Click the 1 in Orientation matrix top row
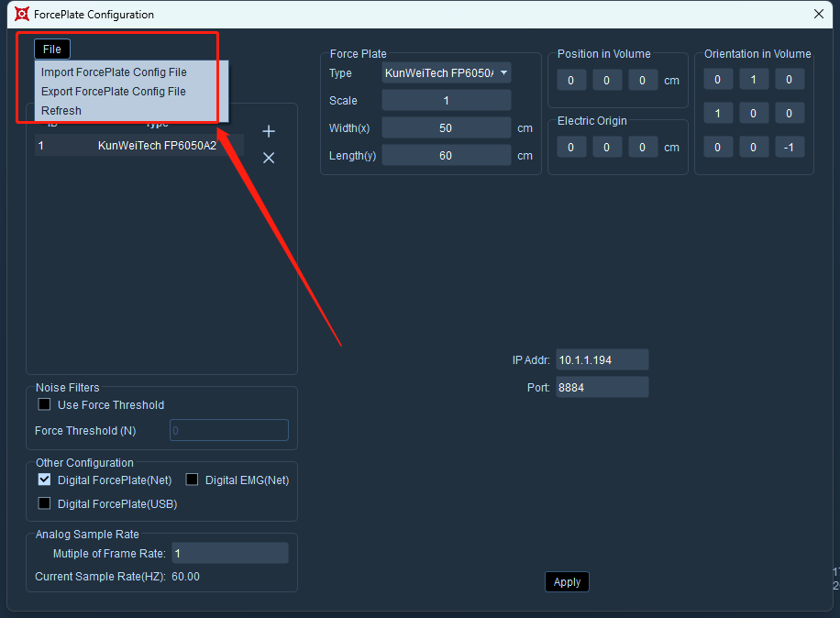The image size is (840, 618). point(754,79)
